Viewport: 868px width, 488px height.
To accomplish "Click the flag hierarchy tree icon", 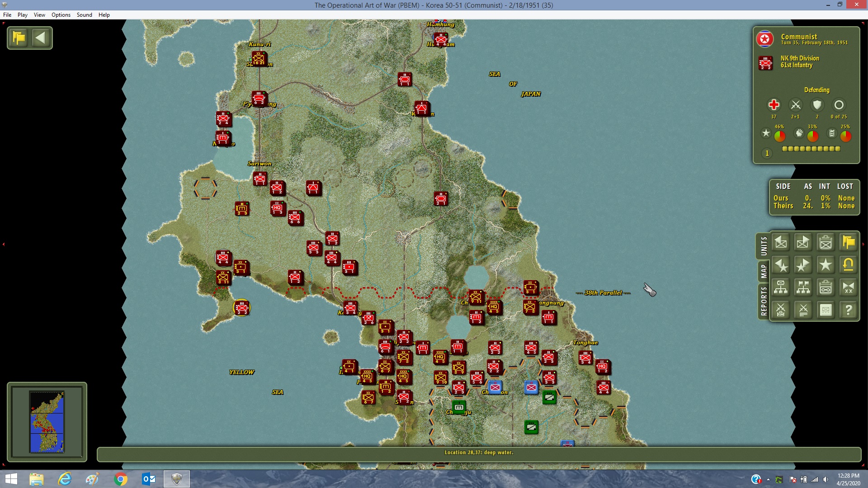I will click(x=803, y=287).
